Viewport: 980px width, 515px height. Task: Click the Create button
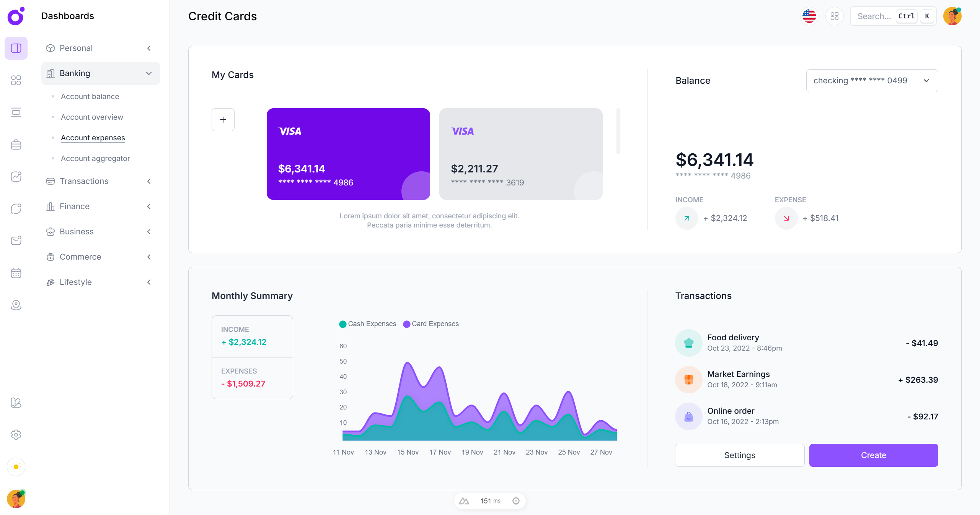tap(873, 455)
